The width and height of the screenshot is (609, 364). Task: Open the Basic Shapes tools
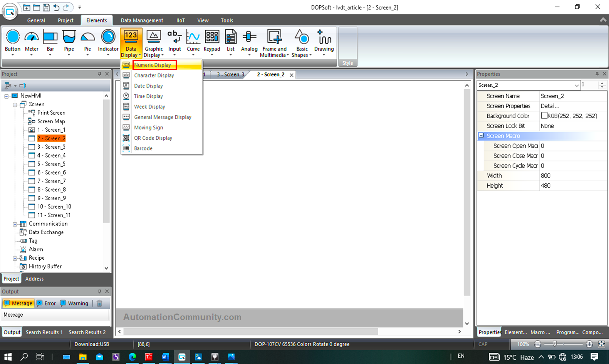pyautogui.click(x=302, y=44)
